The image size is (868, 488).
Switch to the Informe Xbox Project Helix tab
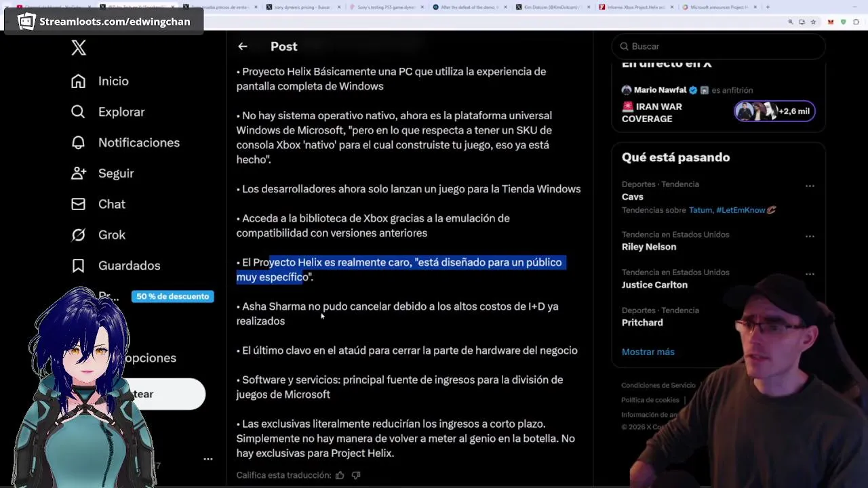click(x=635, y=7)
